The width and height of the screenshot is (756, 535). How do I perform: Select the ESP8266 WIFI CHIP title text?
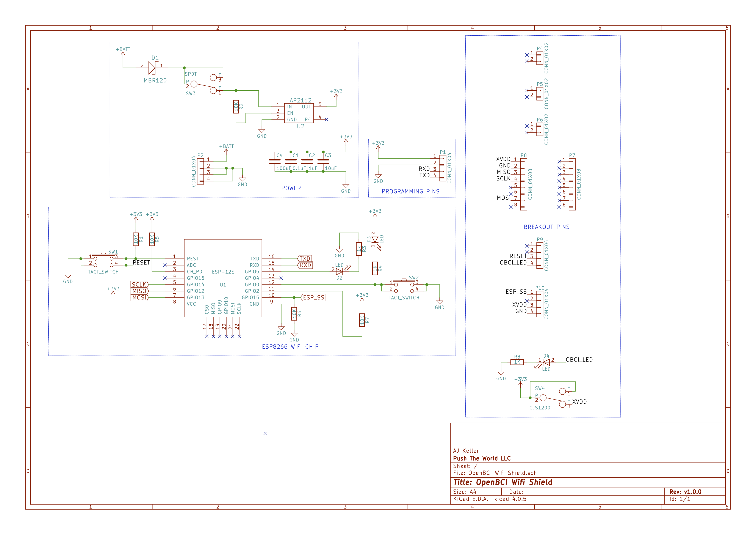pos(290,347)
